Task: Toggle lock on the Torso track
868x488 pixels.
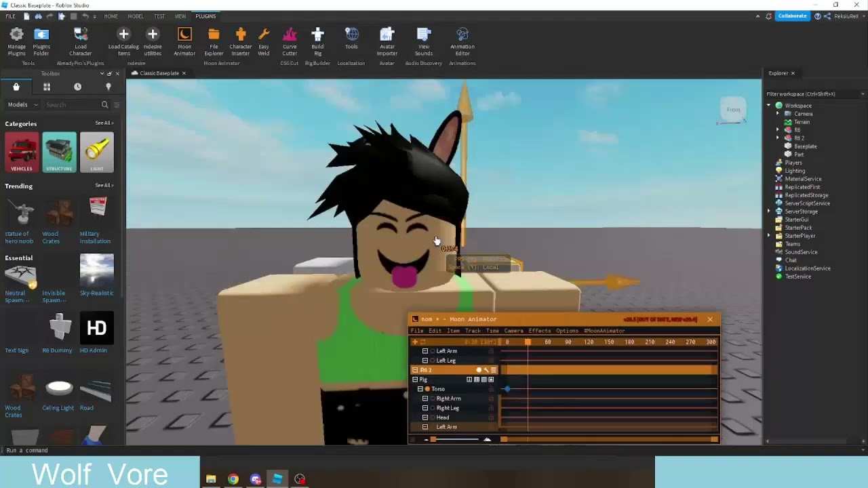Action: tap(491, 389)
